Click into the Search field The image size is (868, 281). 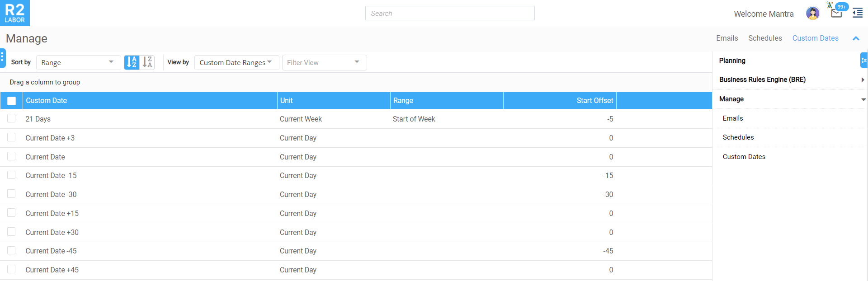[x=449, y=14]
